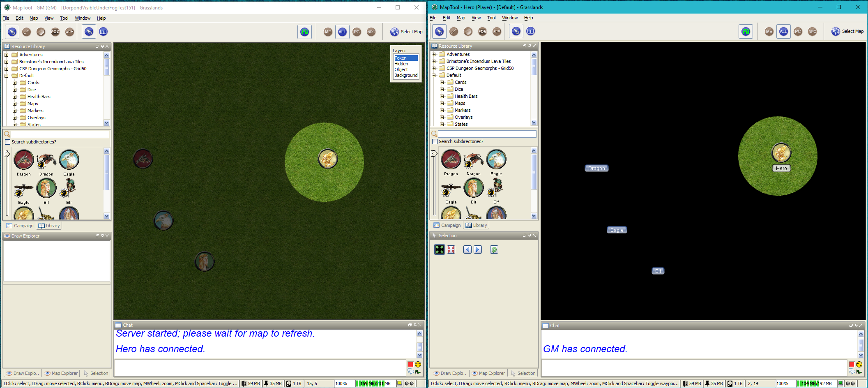
Task: Toggle the NPC button in GM toolbar
Action: click(x=371, y=32)
